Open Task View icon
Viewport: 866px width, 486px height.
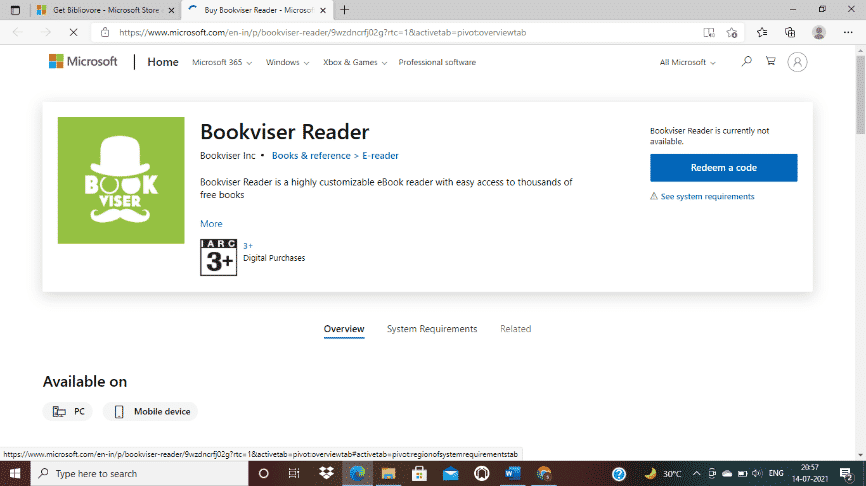tap(294, 474)
